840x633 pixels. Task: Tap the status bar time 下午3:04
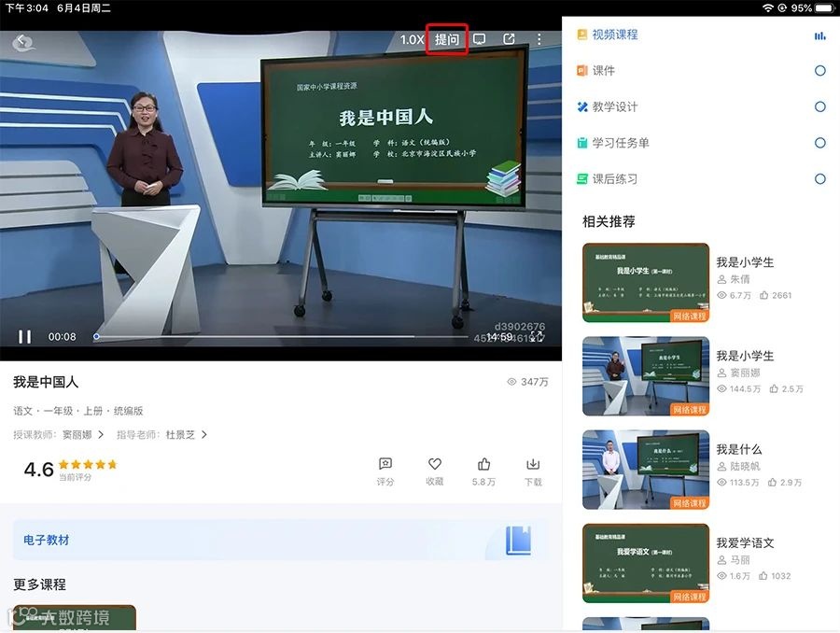(27, 8)
